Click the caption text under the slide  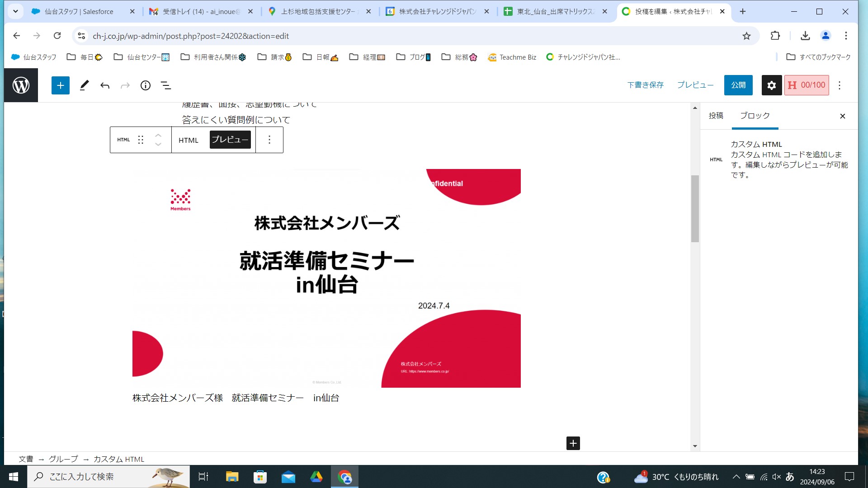(236, 398)
